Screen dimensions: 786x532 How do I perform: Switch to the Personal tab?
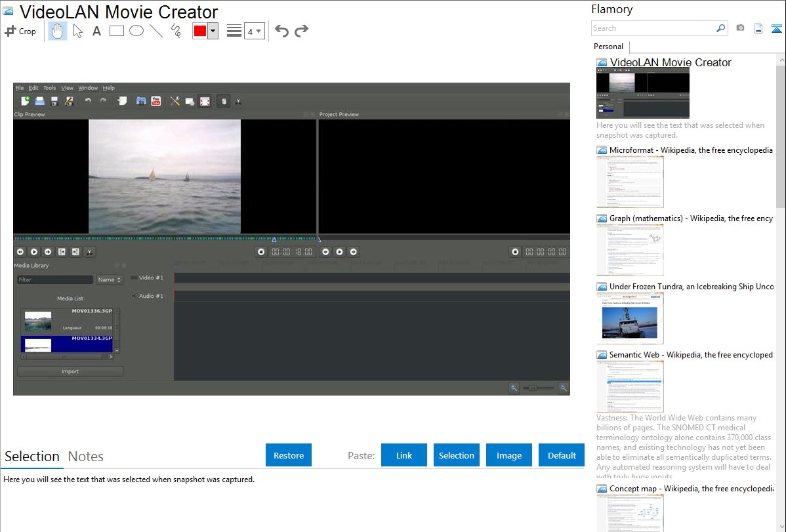pos(609,47)
